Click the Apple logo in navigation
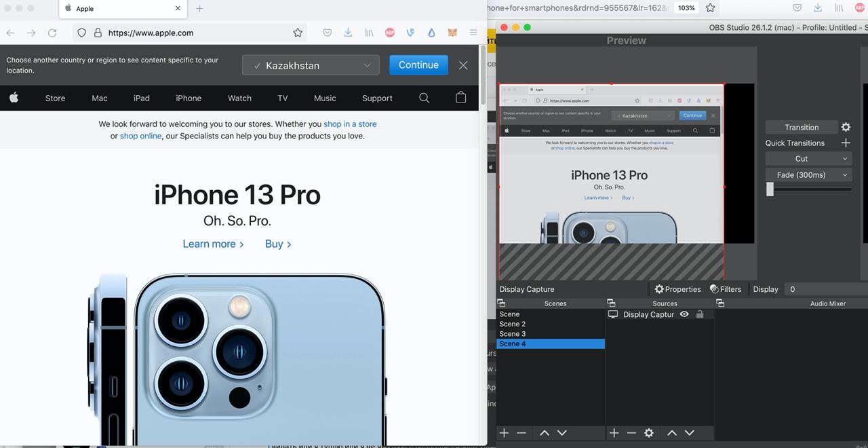 [x=14, y=98]
